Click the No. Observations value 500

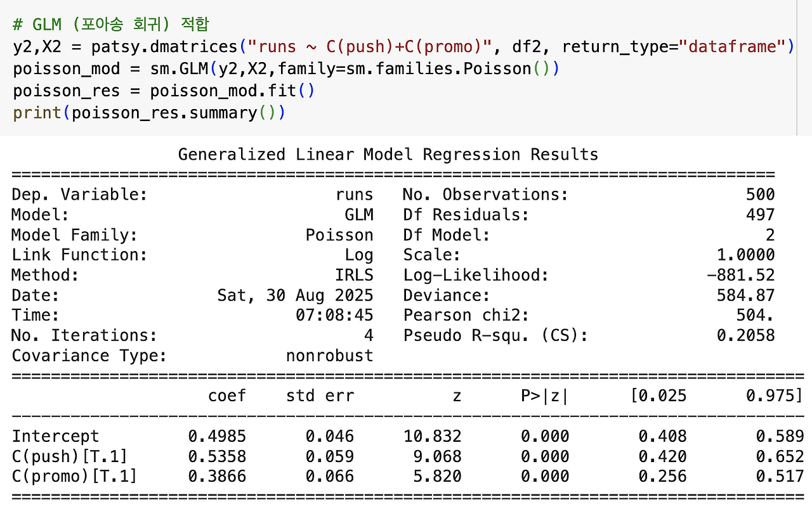pyautogui.click(x=760, y=195)
